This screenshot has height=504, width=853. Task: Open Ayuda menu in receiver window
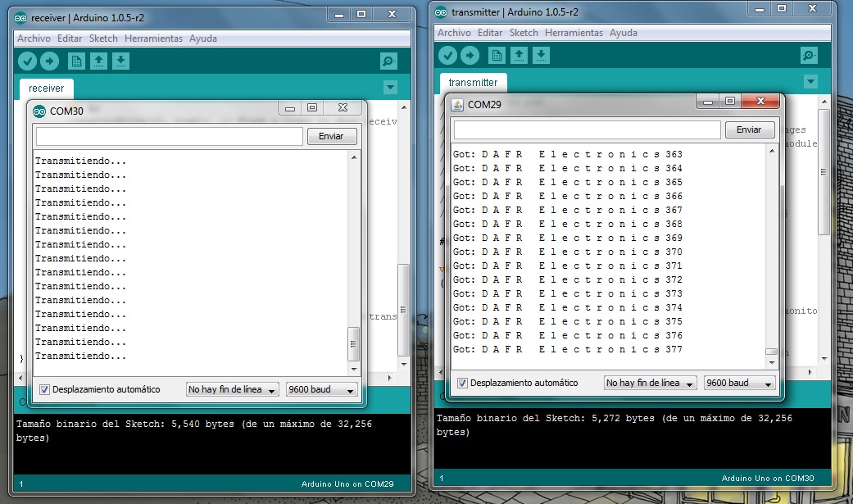(x=203, y=39)
